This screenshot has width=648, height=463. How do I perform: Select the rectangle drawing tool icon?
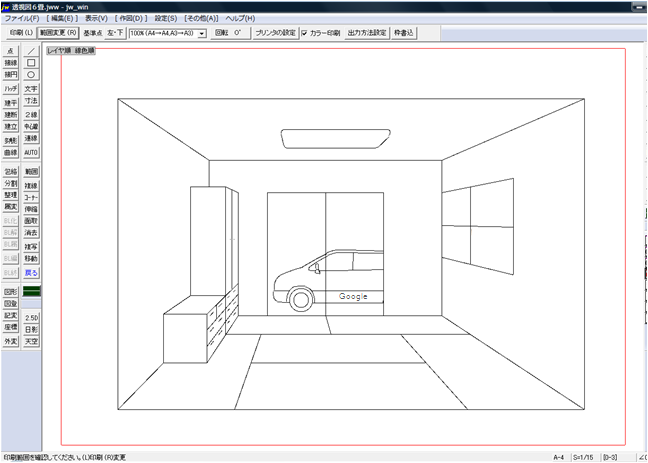click(32, 62)
